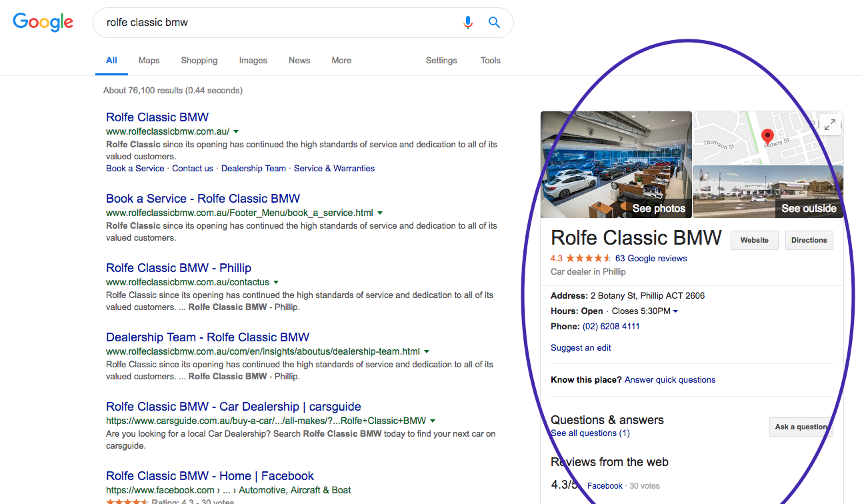Open dropdown arrow beside contactus URL

(276, 283)
